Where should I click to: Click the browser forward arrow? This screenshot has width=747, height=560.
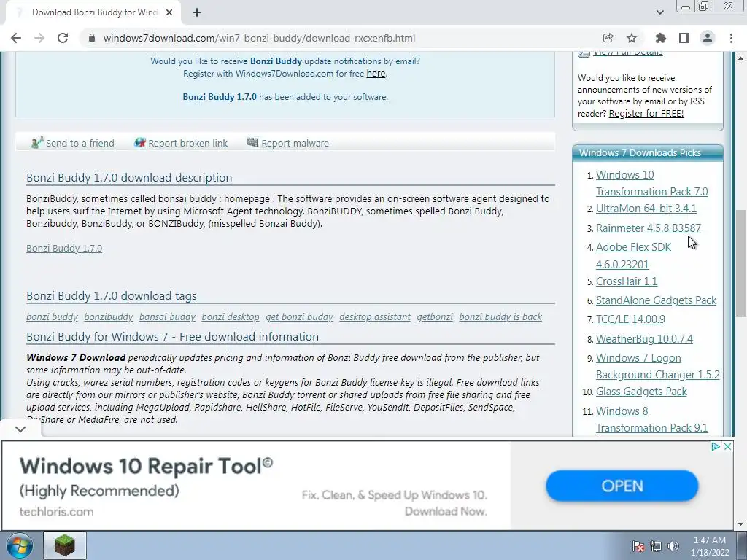click(x=39, y=38)
